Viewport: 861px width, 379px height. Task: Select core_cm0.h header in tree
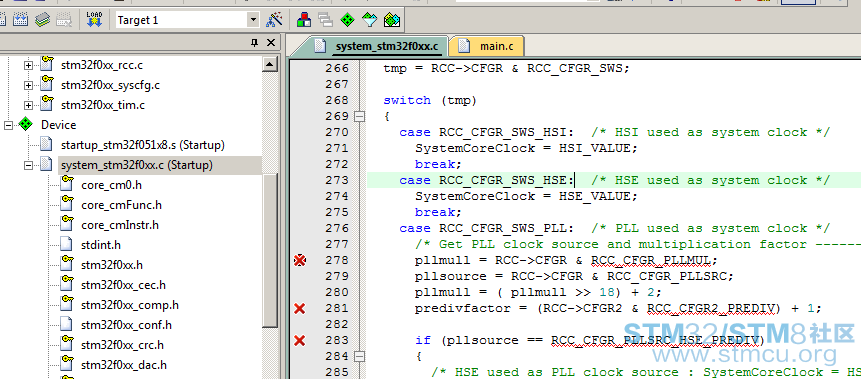click(x=111, y=185)
